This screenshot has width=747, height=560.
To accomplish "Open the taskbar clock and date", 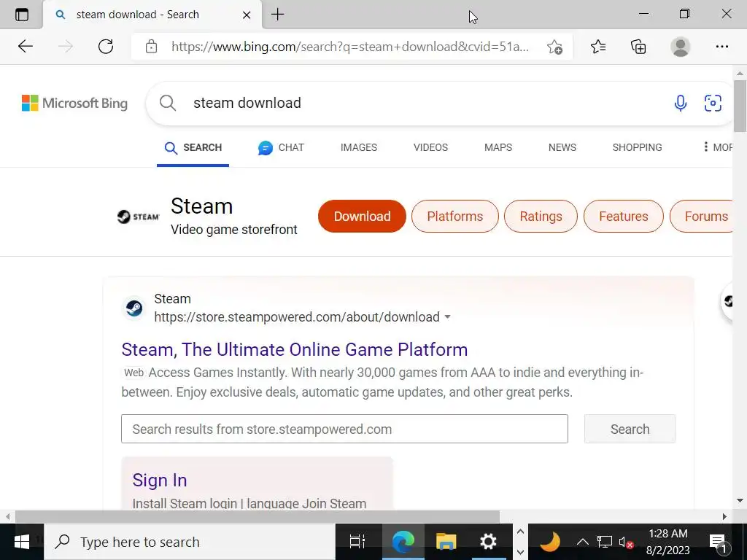I will (668, 542).
